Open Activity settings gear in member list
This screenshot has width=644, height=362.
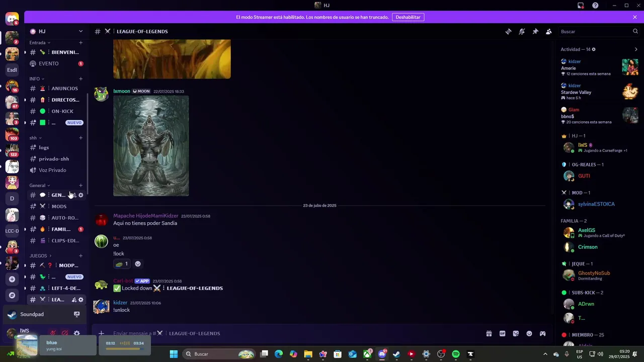point(594,49)
